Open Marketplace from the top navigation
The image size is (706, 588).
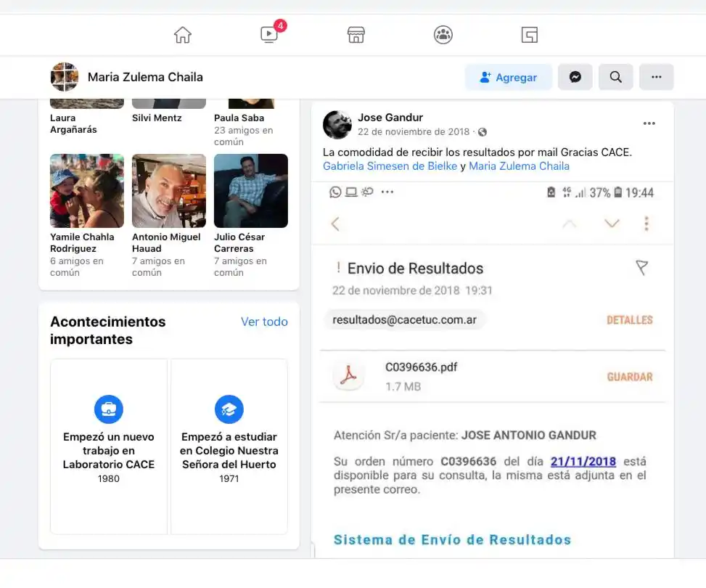tap(356, 34)
